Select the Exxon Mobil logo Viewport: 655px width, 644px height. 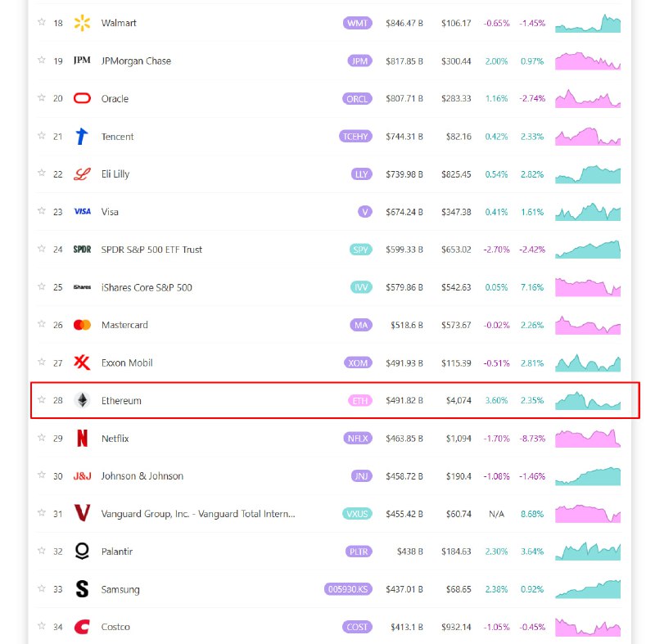(x=81, y=363)
